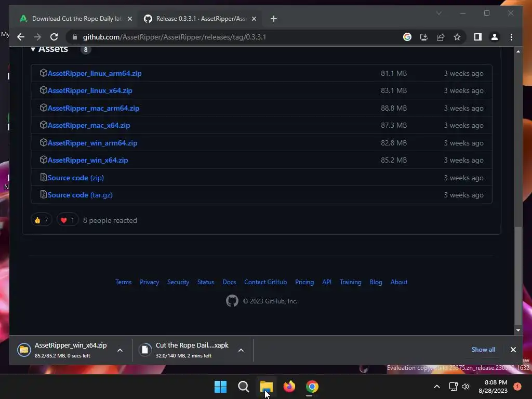Click the heart reaction button
Image resolution: width=532 pixels, height=399 pixels.
[x=67, y=220]
